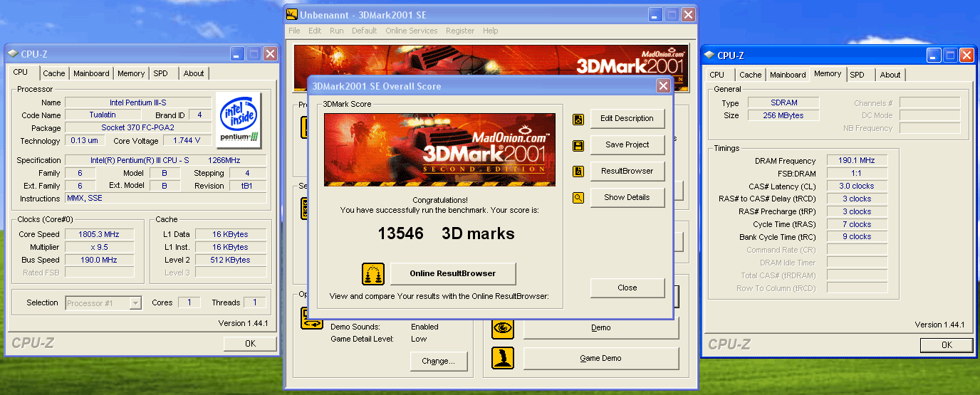
Task: Open the File menu in 3DMark2001
Action: point(294,31)
